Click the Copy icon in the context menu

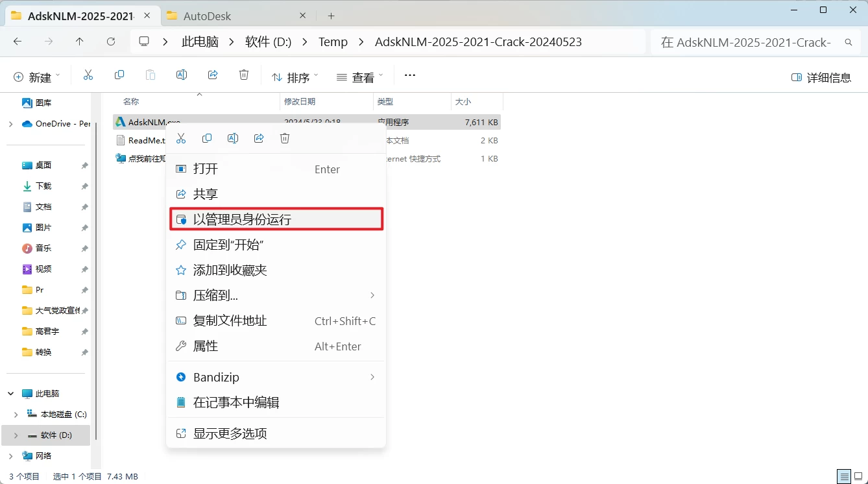(x=207, y=138)
